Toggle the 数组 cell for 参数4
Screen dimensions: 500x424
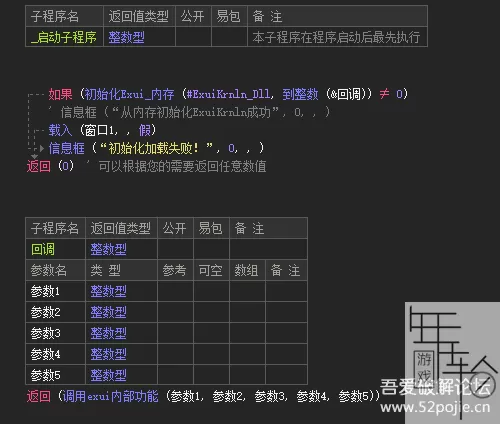(247, 354)
